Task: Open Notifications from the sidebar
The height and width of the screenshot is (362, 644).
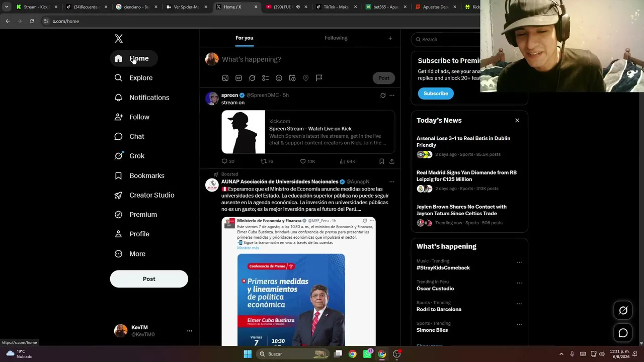Action: click(142, 98)
